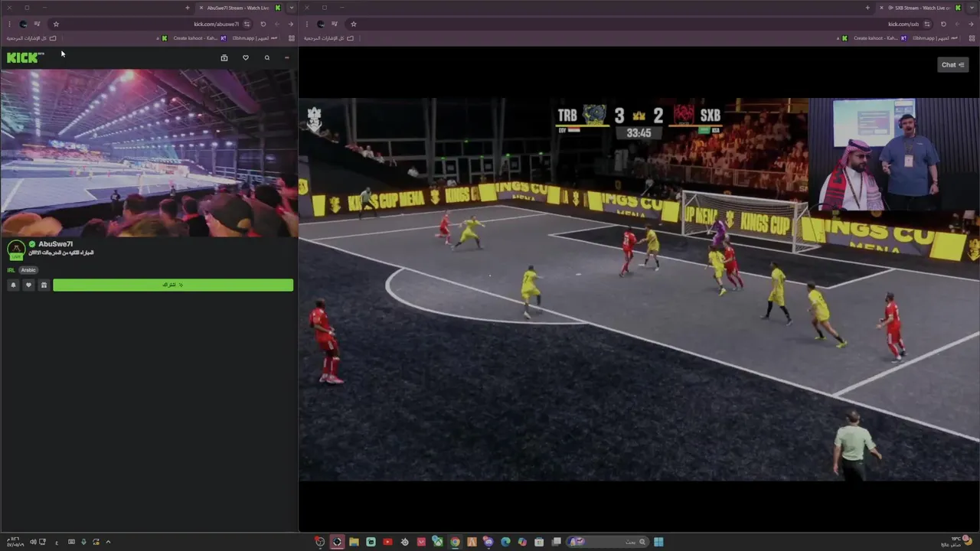Reload the AbuSwe71 page
Image resolution: width=980 pixels, height=551 pixels.
coord(263,24)
